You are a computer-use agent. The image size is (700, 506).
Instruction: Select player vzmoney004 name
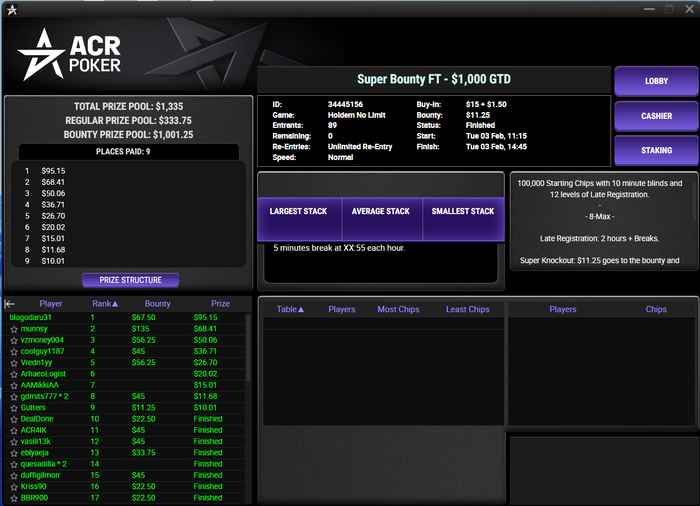42,340
